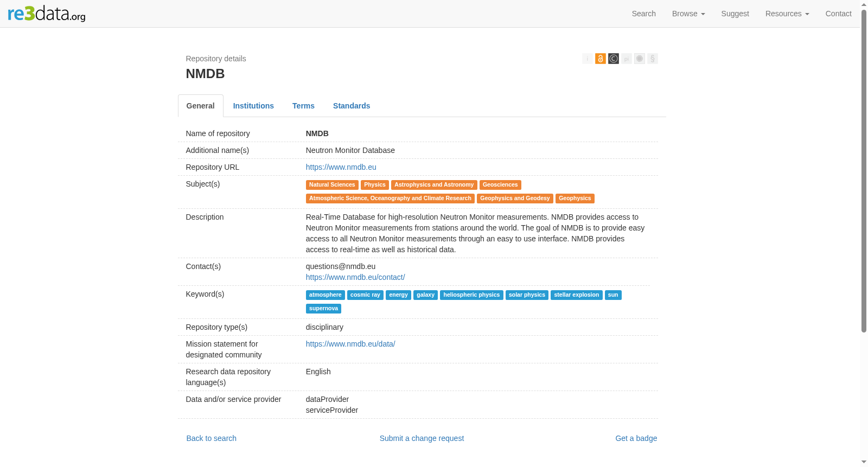Click the 'Repository details' subtitle
Viewport: 868px width, 467px height.
216,59
